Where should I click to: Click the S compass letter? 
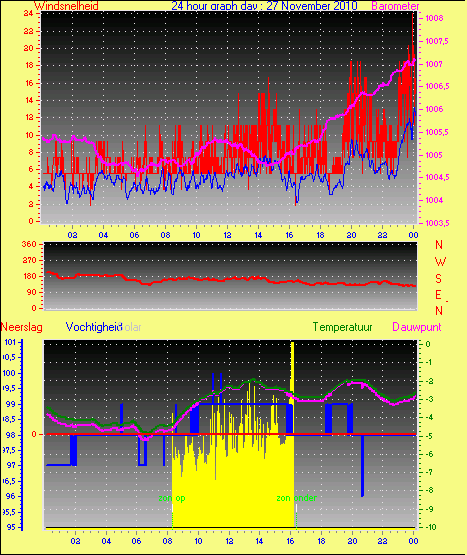438,279
